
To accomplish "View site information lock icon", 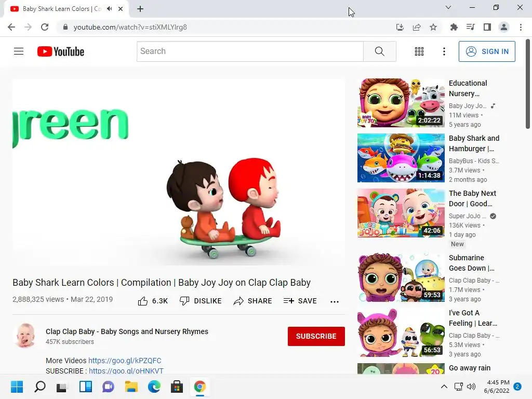I will click(x=65, y=27).
